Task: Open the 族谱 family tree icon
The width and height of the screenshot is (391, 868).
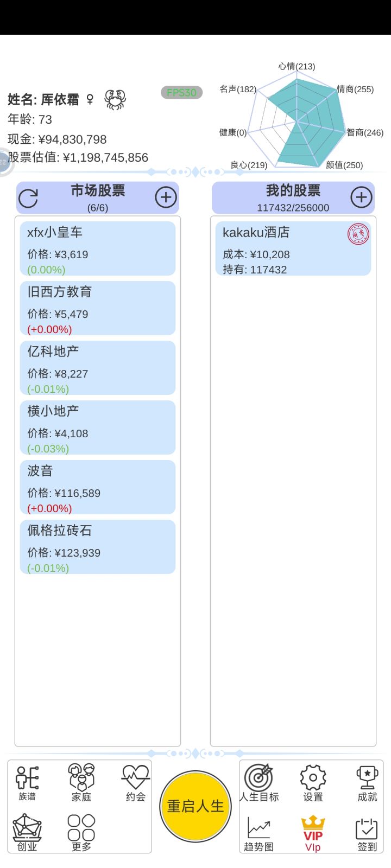Action: pos(27,783)
